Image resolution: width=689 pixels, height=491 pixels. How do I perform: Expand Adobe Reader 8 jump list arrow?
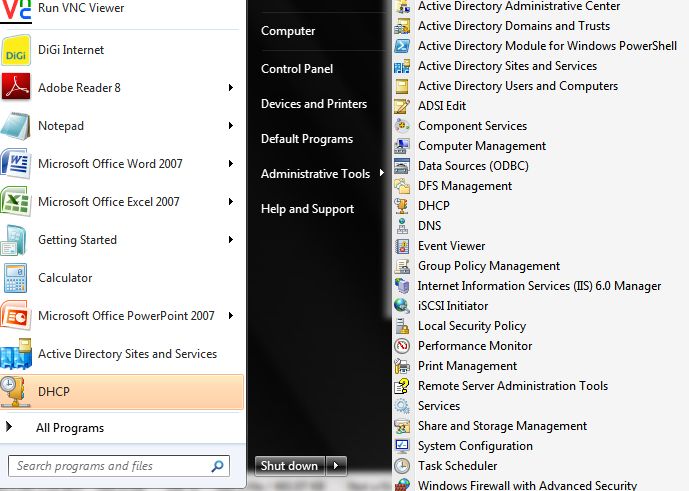(x=231, y=87)
